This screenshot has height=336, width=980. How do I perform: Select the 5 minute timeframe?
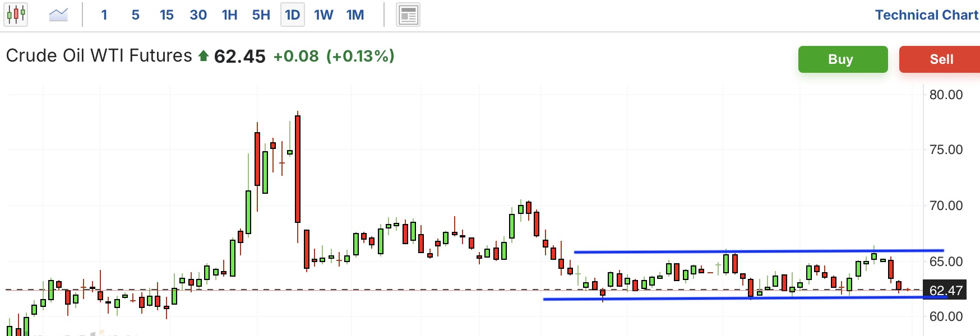pos(135,15)
